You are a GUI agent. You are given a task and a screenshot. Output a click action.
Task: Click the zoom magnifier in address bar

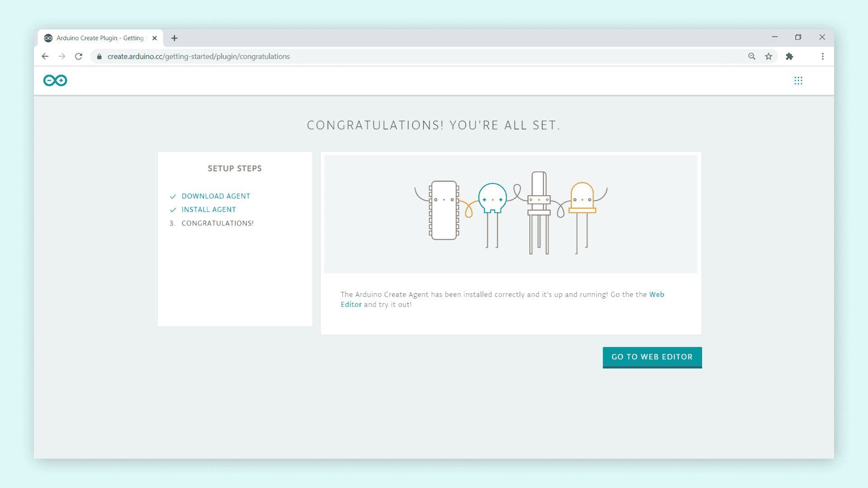752,56
